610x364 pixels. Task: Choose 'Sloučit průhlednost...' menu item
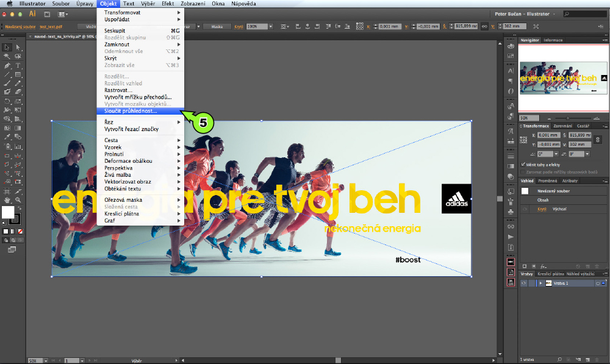140,111
